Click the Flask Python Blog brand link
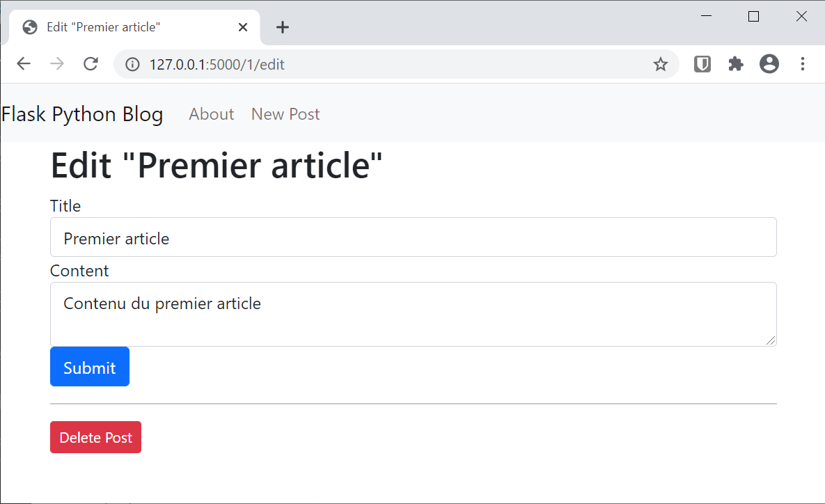The height and width of the screenshot is (504, 825). pyautogui.click(x=82, y=114)
